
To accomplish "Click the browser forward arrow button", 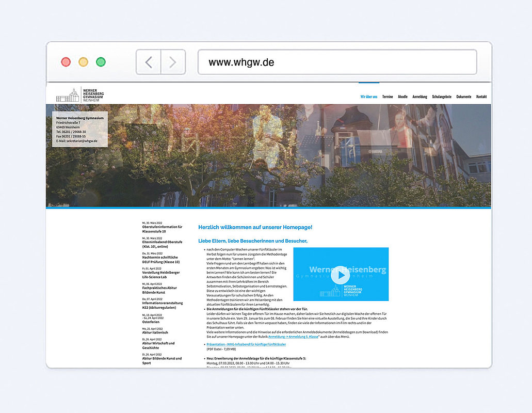I will pos(173,62).
